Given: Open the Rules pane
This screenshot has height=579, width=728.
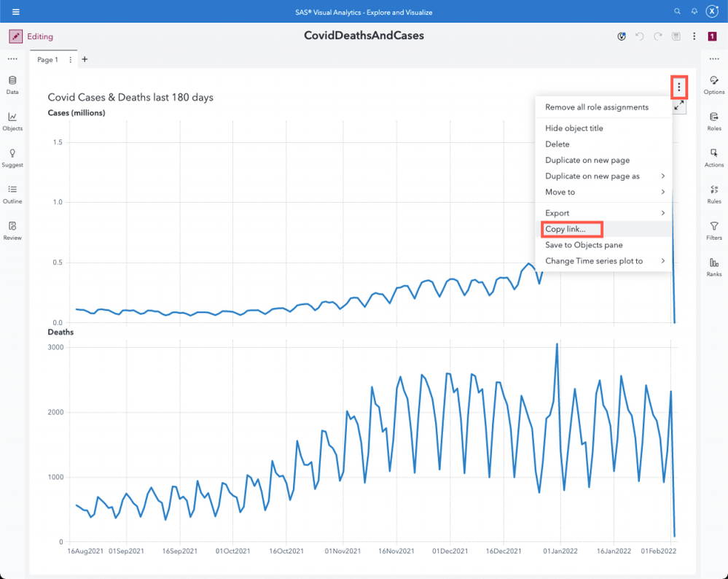Looking at the screenshot, I should point(714,193).
